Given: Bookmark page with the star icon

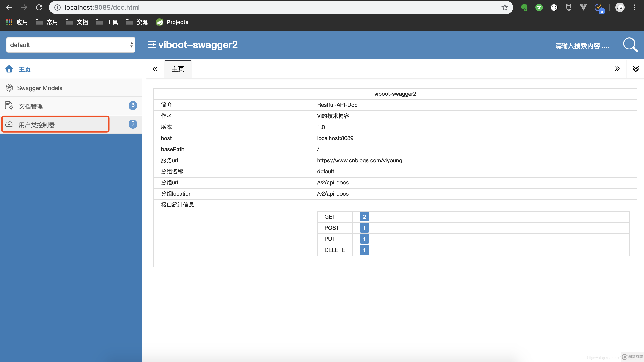Looking at the screenshot, I should [x=505, y=7].
